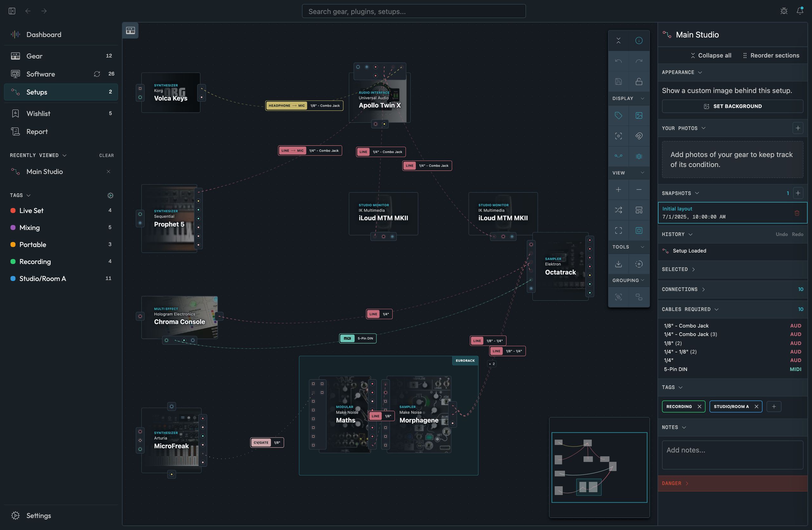This screenshot has height=530, width=812.
Task: Clear the recently viewed list
Action: pos(107,155)
